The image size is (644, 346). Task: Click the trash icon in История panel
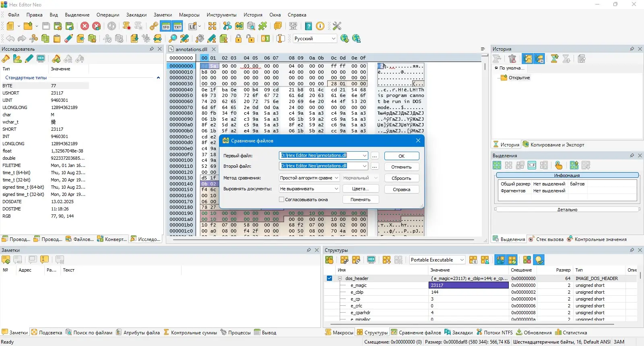[512, 59]
